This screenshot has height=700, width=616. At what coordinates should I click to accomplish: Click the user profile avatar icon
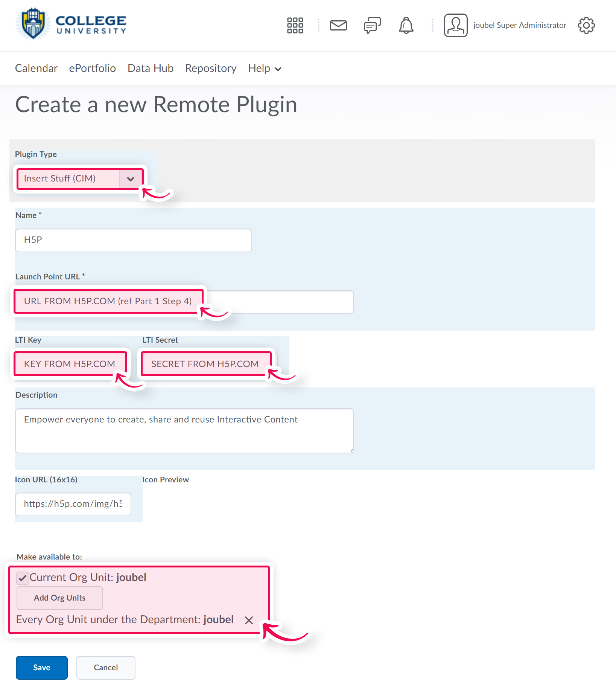click(x=455, y=25)
